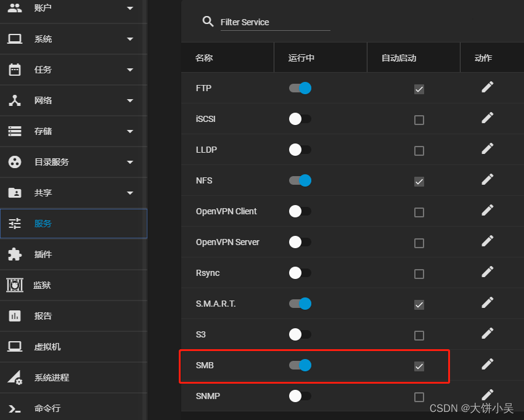
Task: Expand the 共享 menu arrow
Action: pos(130,193)
